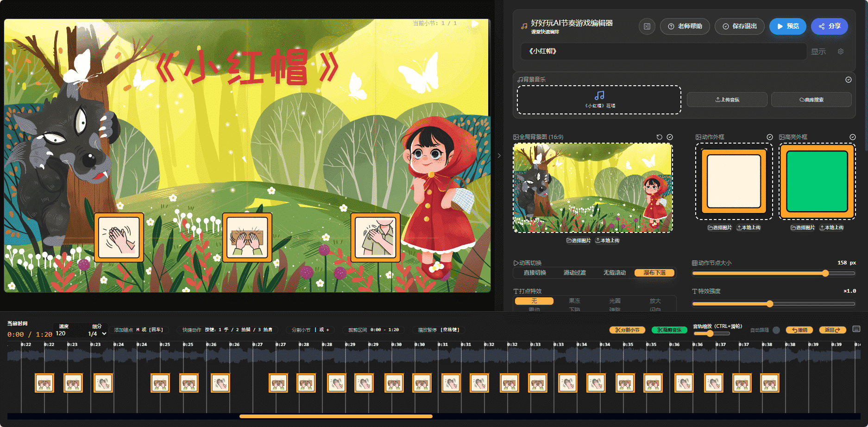This screenshot has width=868, height=427.
Task: Click the 裁剪区间 0:00 - 1:20 range
Action: [373, 330]
